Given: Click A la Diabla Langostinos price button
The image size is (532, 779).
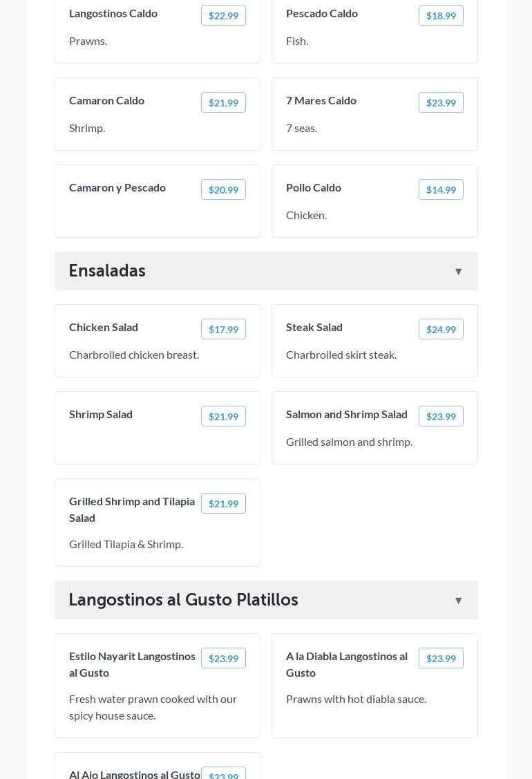Looking at the screenshot, I should pyautogui.click(x=441, y=658).
